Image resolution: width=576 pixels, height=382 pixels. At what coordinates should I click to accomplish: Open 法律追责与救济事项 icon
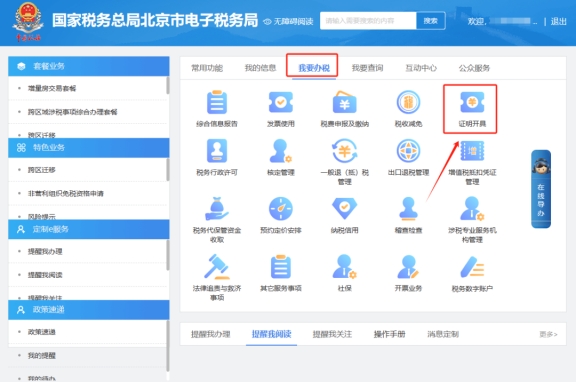click(x=217, y=267)
